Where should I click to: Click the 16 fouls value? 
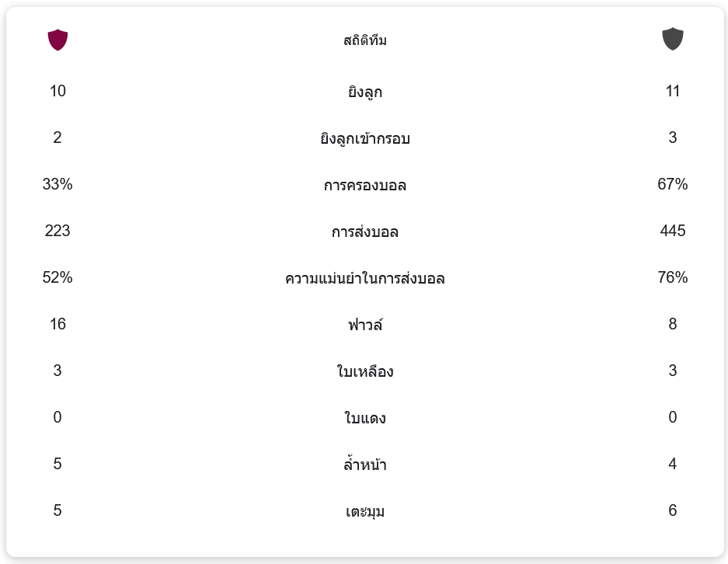pyautogui.click(x=57, y=324)
